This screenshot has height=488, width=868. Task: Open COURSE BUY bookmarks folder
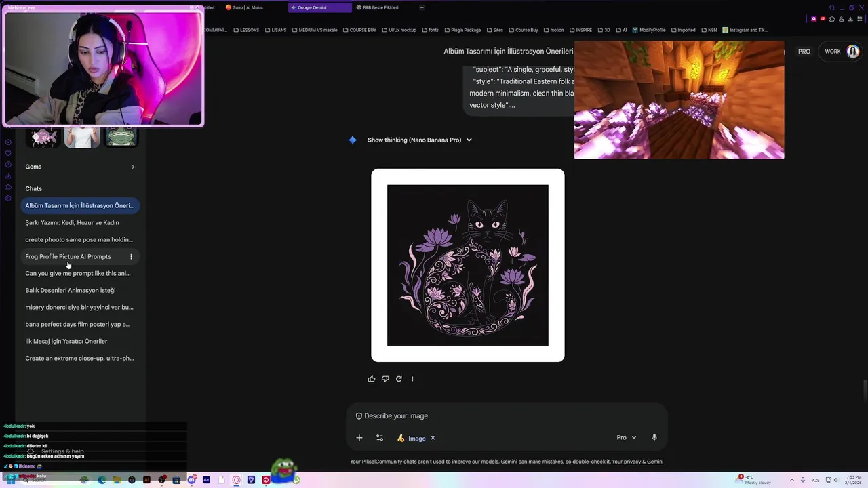(359, 30)
